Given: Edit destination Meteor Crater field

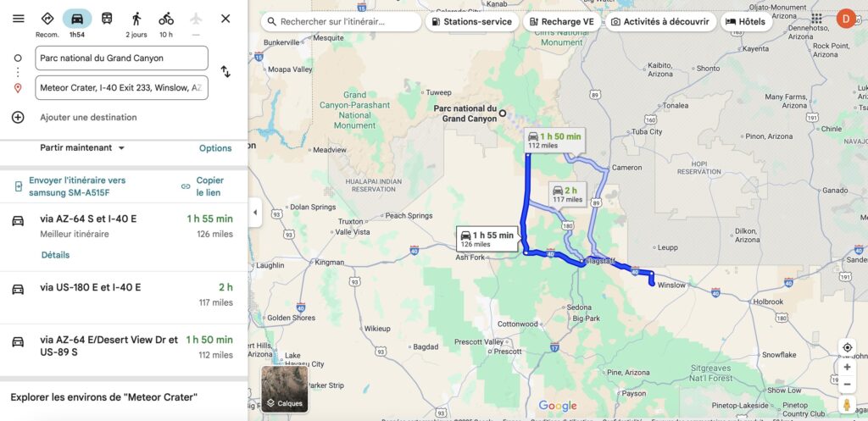Looking at the screenshot, I should coord(122,87).
